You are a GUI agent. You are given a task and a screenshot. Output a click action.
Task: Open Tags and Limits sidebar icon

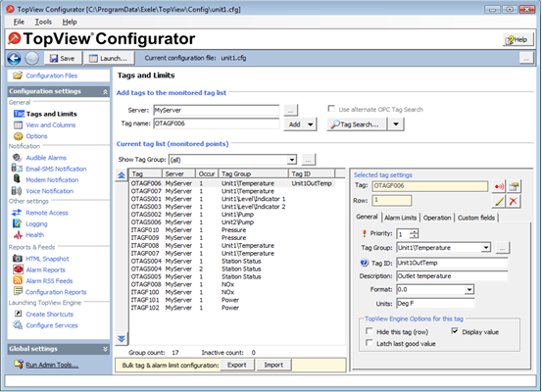point(19,114)
